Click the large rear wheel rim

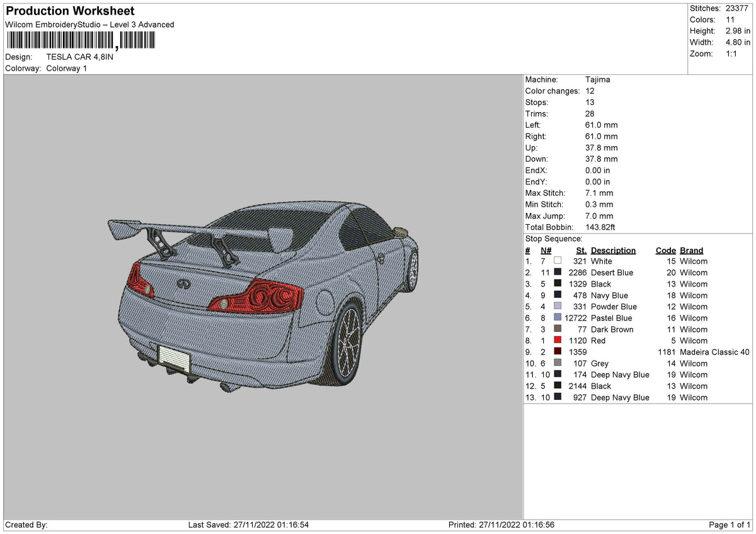pos(346,344)
